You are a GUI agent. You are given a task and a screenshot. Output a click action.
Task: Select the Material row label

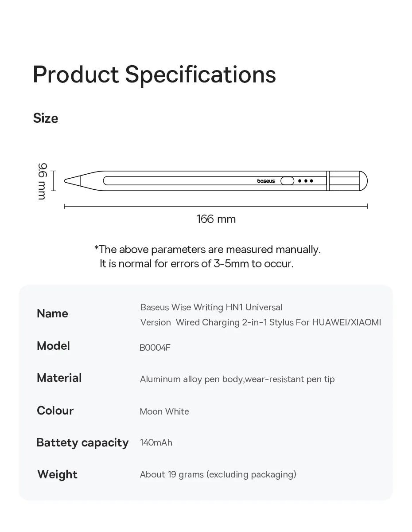click(59, 378)
